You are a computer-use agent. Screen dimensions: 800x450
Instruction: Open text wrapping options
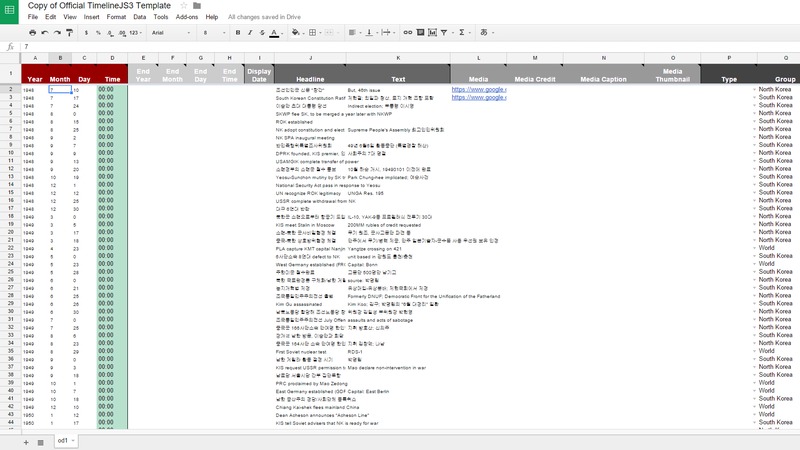point(386,33)
